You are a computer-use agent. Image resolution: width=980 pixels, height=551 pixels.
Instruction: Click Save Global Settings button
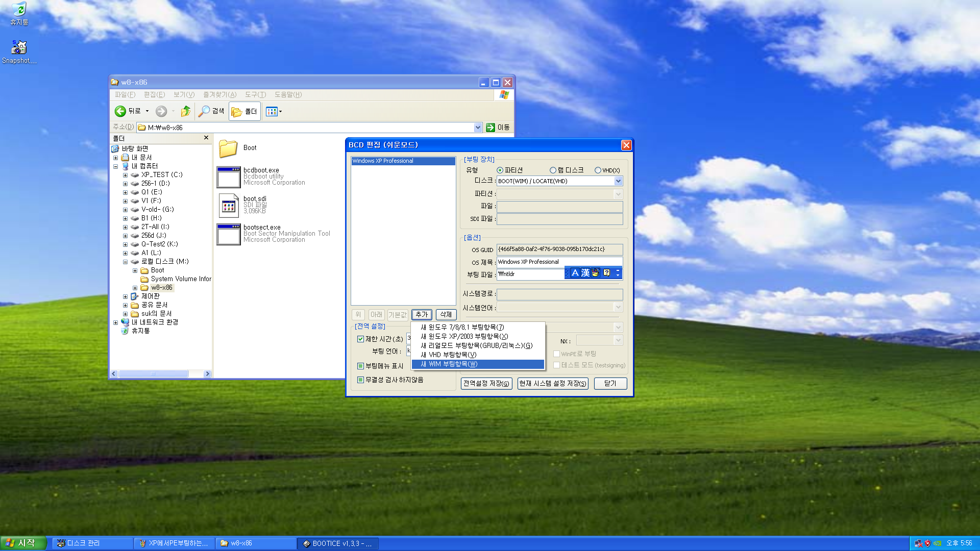click(x=486, y=384)
